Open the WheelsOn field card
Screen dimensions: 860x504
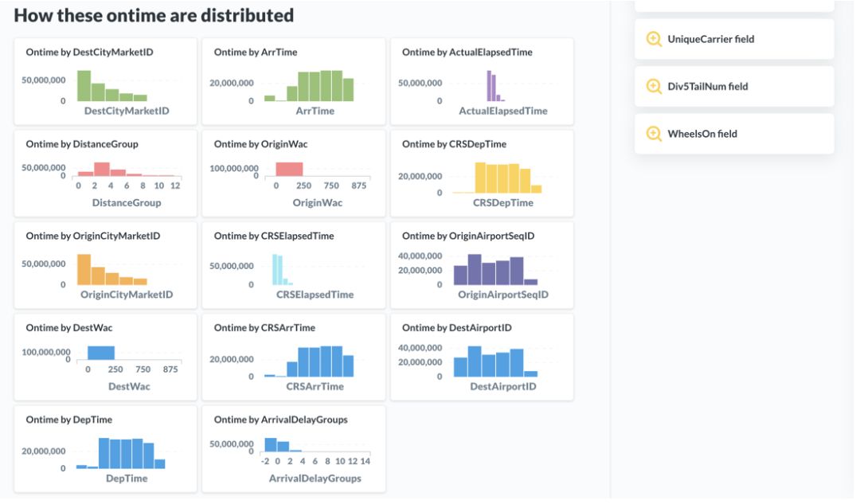coord(734,134)
